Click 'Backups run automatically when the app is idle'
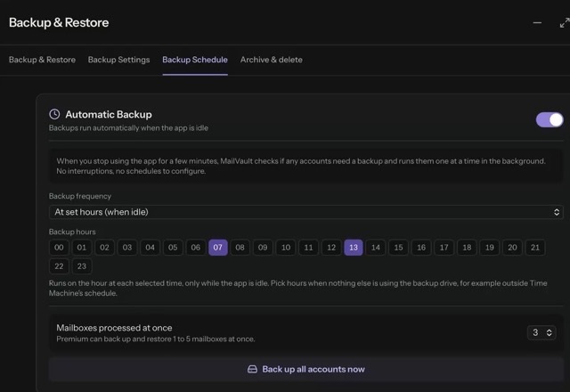The image size is (570, 392). tap(128, 128)
